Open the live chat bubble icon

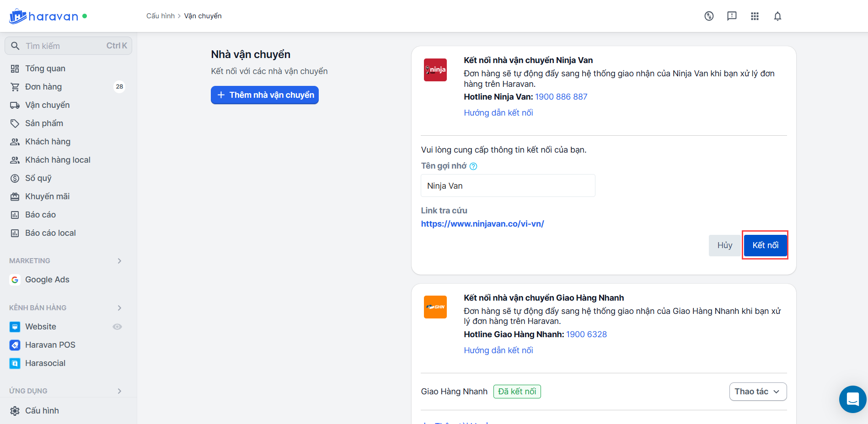click(852, 399)
